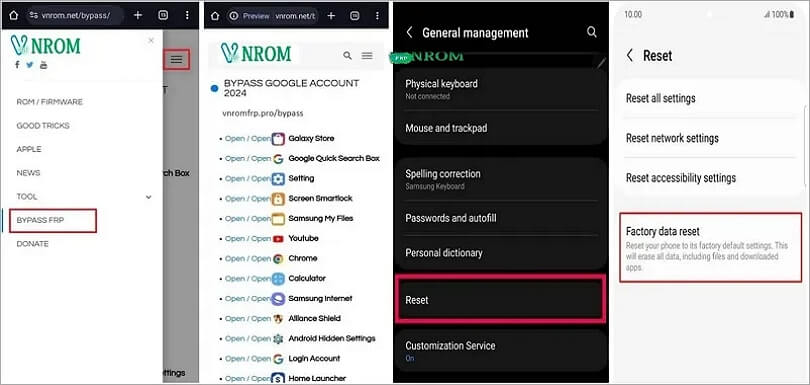Viewport: 810px width, 385px height.
Task: Open DONATE menu item
Action: [x=33, y=244]
